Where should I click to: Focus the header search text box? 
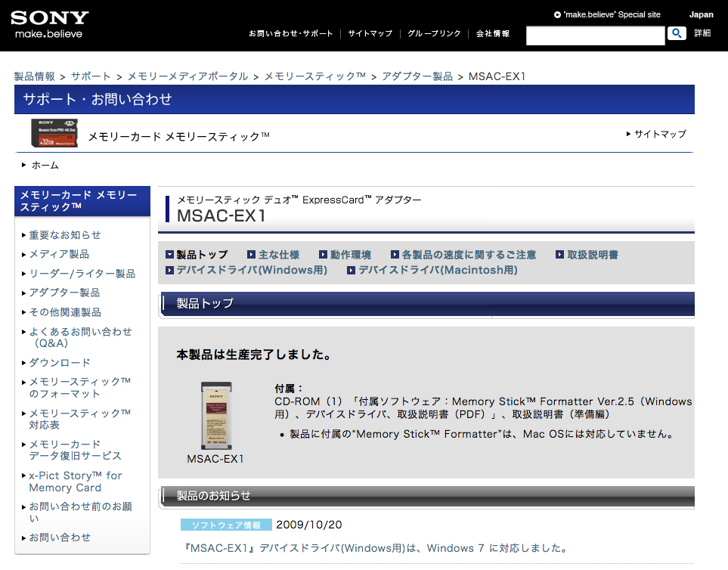coord(595,36)
